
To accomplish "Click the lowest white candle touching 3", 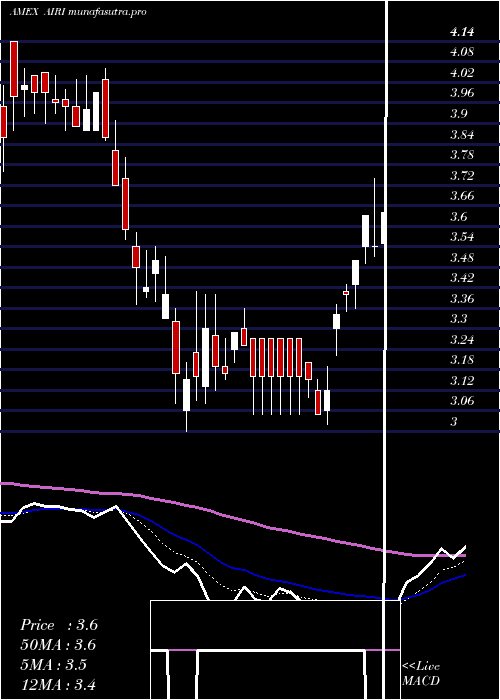I will point(187,395).
